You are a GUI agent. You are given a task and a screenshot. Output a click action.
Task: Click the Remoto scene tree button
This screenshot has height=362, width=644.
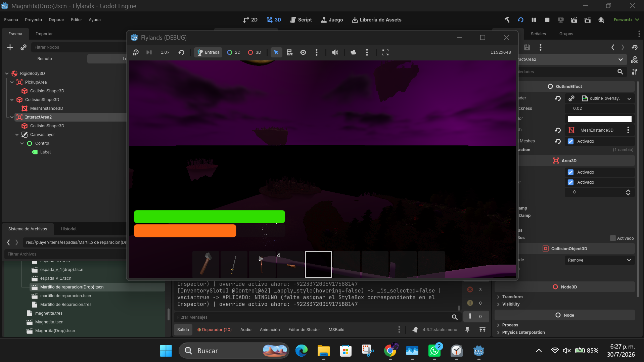pyautogui.click(x=45, y=59)
